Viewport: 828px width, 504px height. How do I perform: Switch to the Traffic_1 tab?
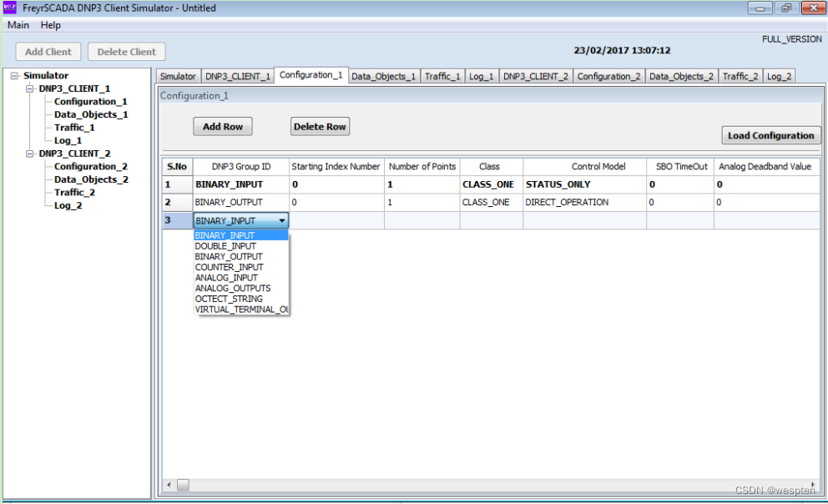point(442,77)
